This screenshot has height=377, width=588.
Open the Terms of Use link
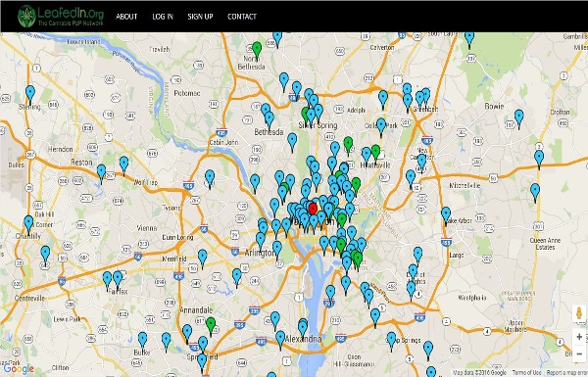pos(527,373)
